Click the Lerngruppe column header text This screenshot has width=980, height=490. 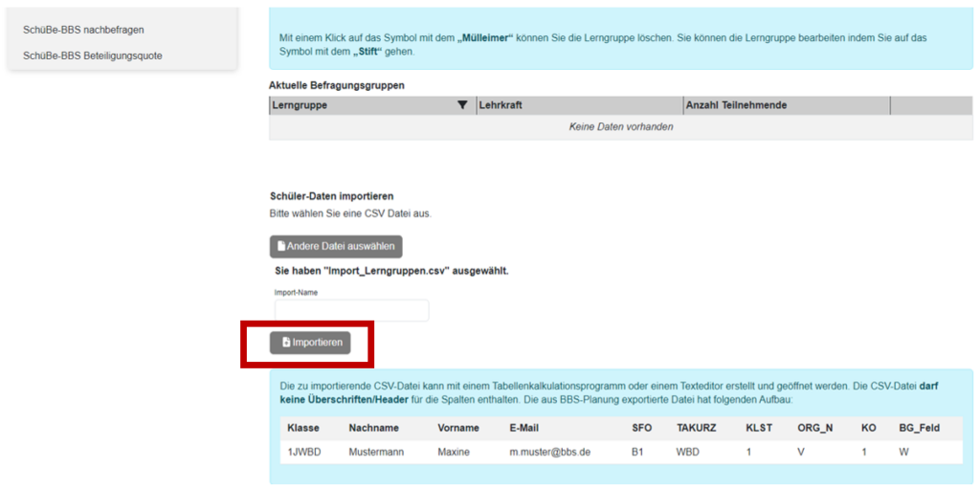(x=300, y=105)
